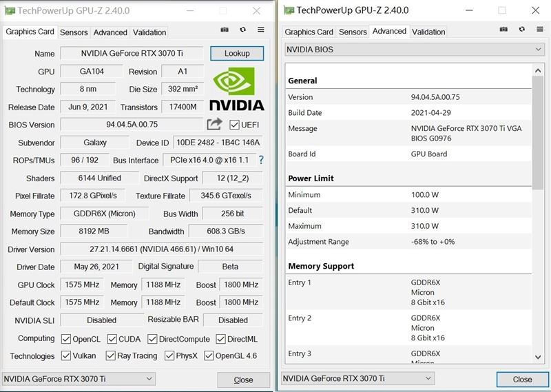Image resolution: width=551 pixels, height=392 pixels.
Task: Click the refresh icon in the Advanced window
Action: [521, 30]
